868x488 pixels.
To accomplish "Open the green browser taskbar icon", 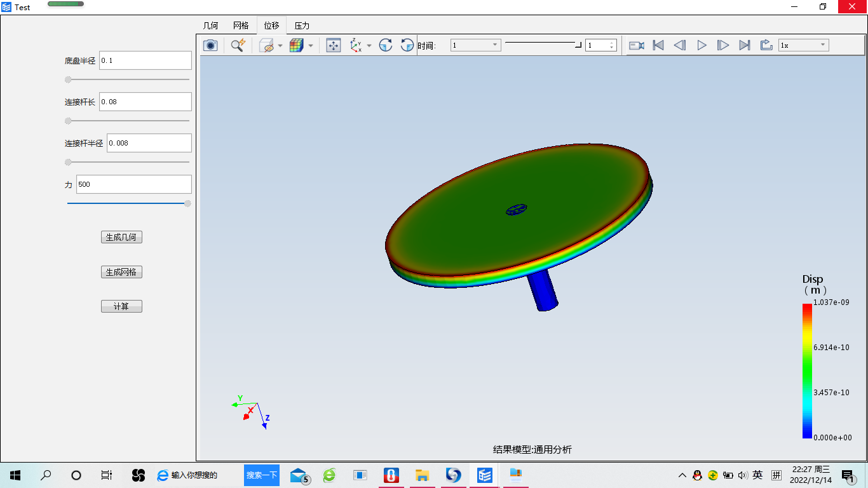I will [x=329, y=475].
